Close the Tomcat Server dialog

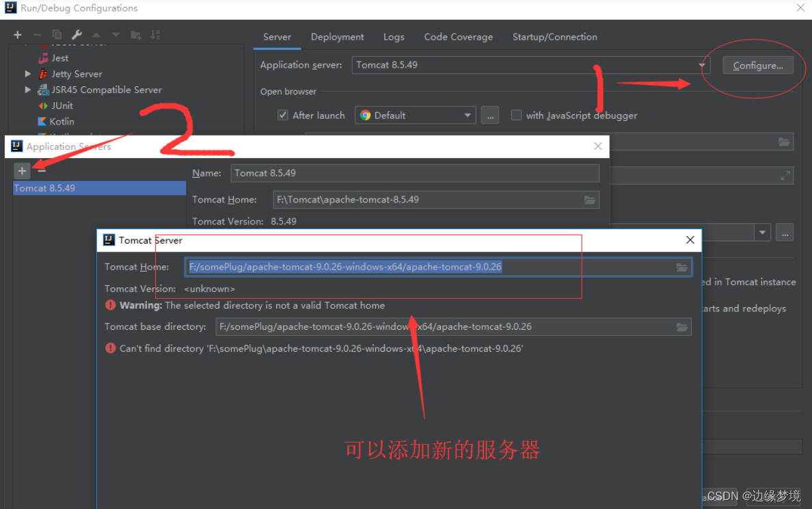(x=690, y=240)
